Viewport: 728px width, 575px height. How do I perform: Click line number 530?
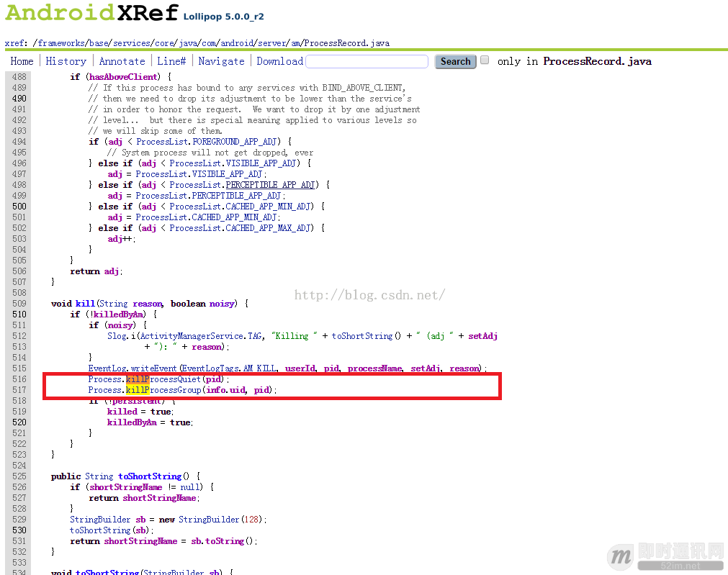coord(19,530)
